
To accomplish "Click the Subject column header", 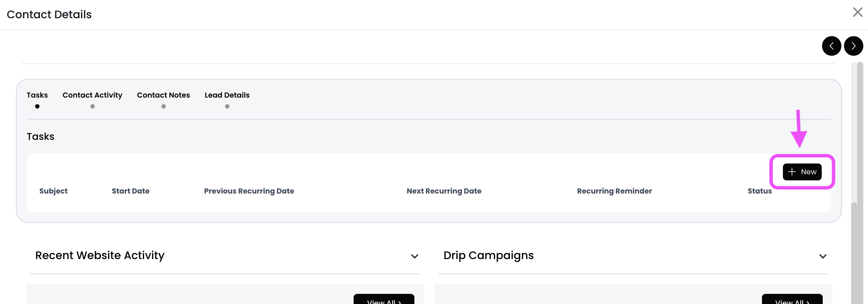I will [53, 191].
